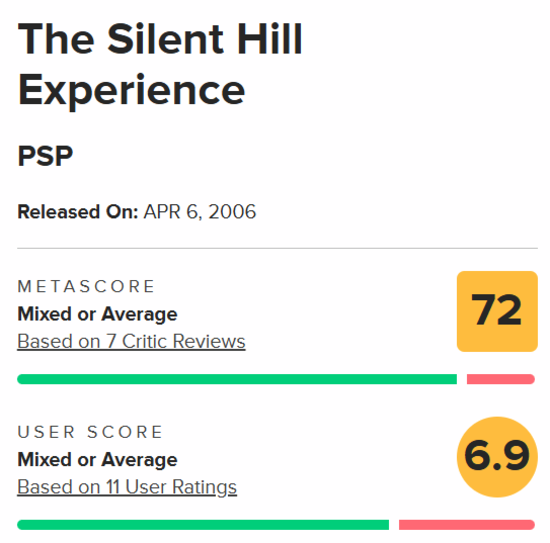Click the horizontal divider below release date
Image resolution: width=550 pixels, height=543 pixels.
pyautogui.click(x=277, y=248)
